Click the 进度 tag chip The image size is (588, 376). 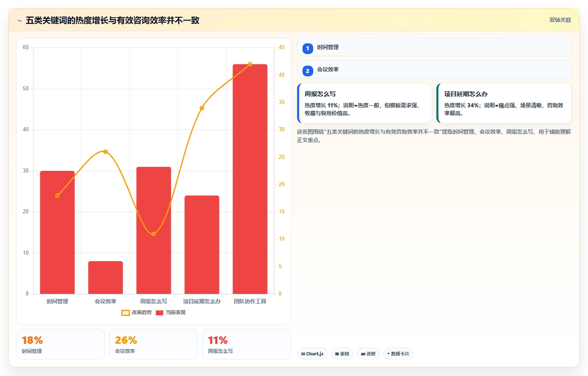pyautogui.click(x=368, y=354)
